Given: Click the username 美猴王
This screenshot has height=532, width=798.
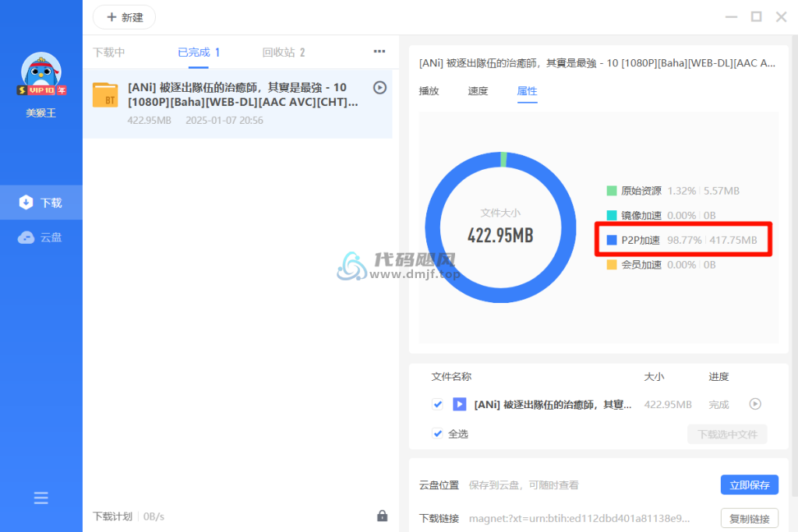Looking at the screenshot, I should (41, 113).
